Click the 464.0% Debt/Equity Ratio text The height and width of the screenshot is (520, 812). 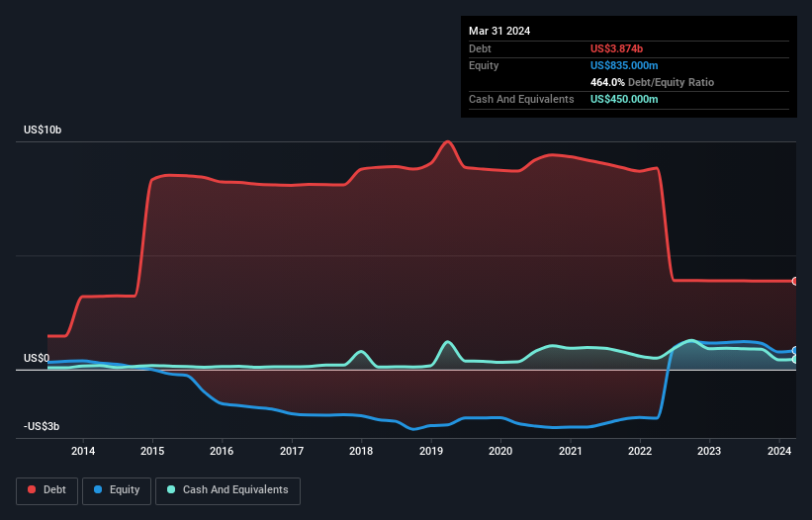(652, 82)
